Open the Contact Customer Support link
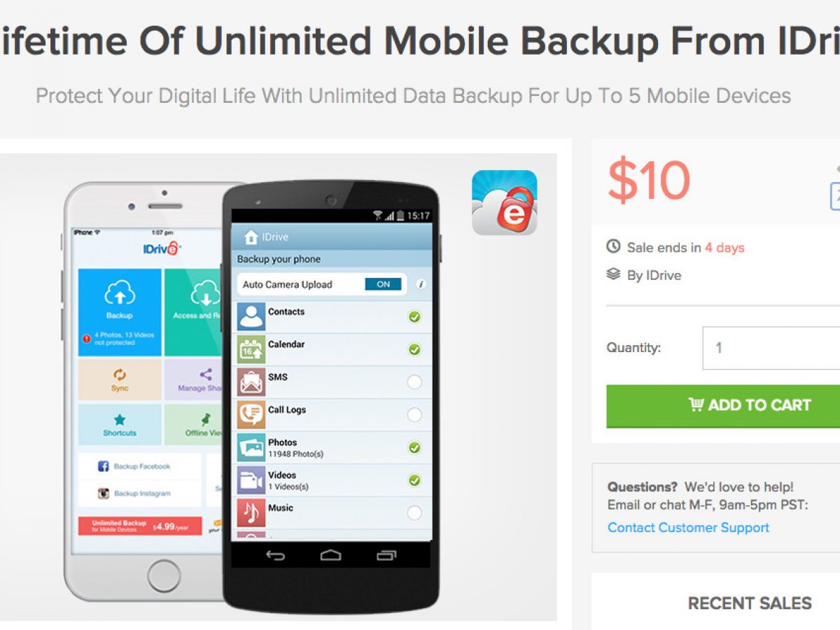The width and height of the screenshot is (840, 630). pos(688,528)
